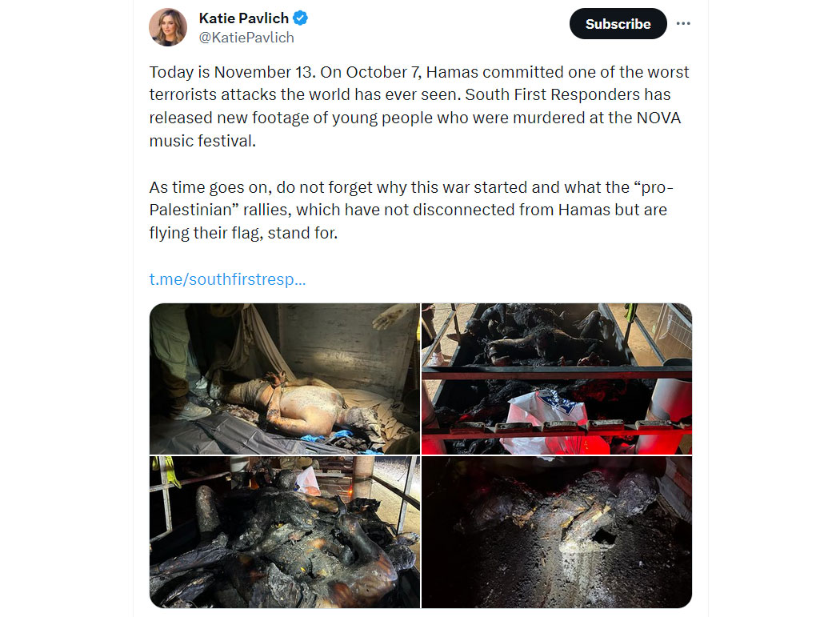Click the line "flying their flag, stand for."
840x617 pixels.
pos(243,233)
